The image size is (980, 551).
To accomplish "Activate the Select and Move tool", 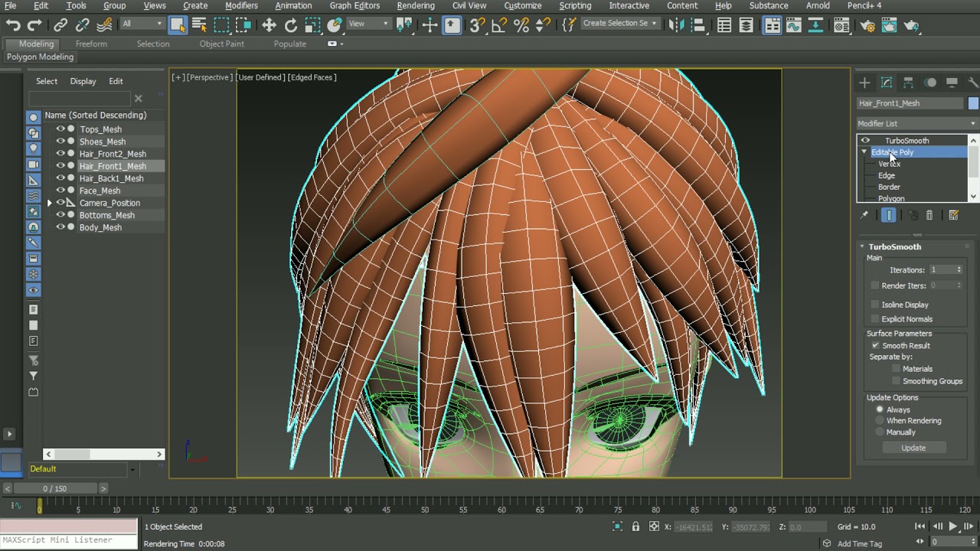I will 269,25.
